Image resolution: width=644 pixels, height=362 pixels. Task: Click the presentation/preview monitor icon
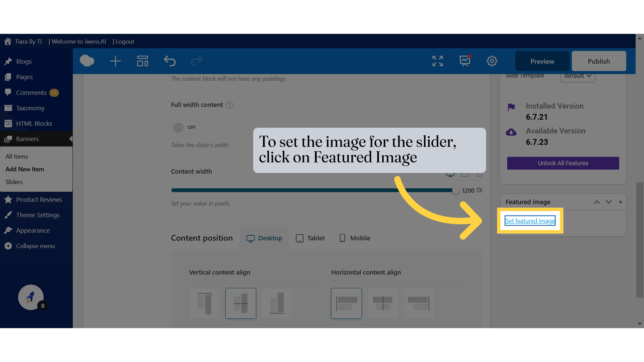tap(465, 61)
